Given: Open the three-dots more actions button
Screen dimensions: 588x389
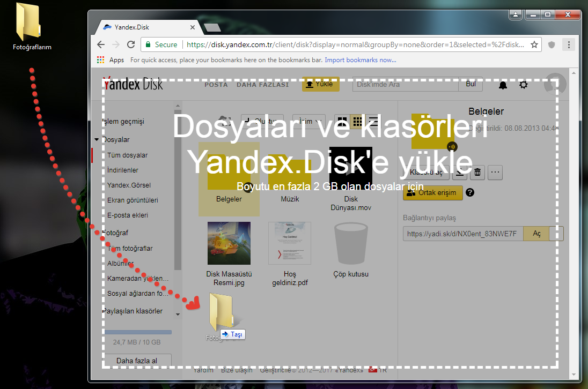Looking at the screenshot, I should 495,172.
